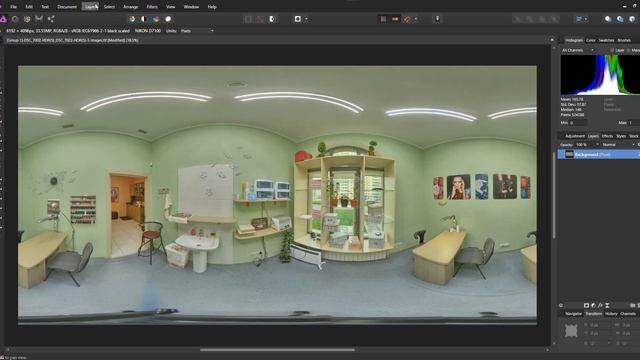Open the Edit menu
This screenshot has width=640, height=360.
tap(29, 7)
